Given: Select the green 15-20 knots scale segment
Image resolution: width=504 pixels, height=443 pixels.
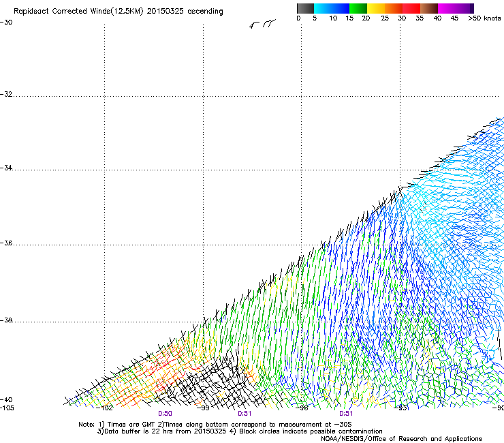Looking at the screenshot, I should click(x=358, y=8).
